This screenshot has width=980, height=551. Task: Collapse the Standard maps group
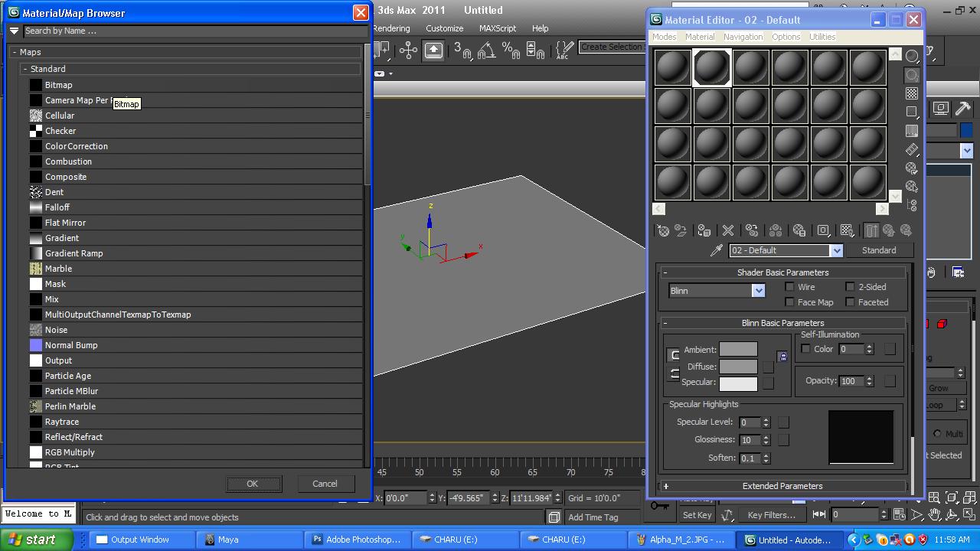click(26, 68)
